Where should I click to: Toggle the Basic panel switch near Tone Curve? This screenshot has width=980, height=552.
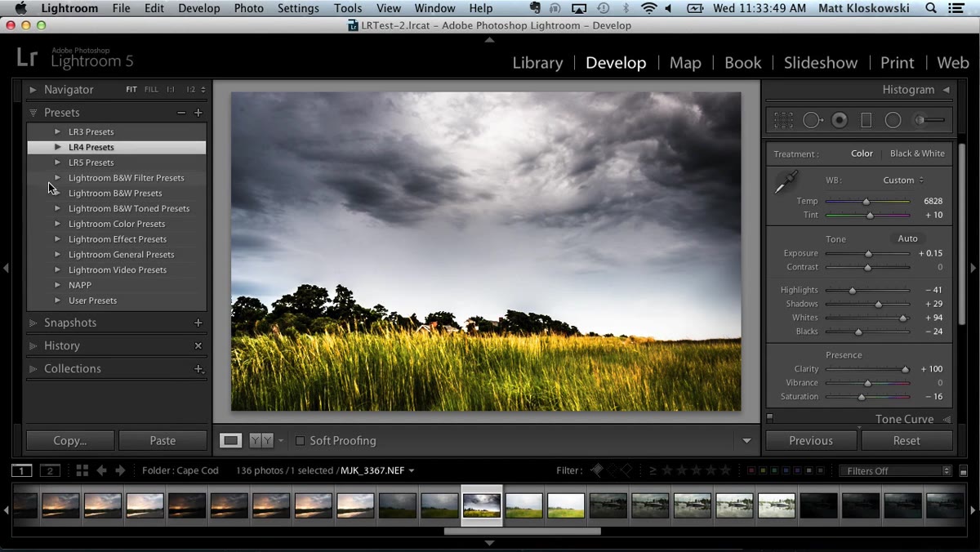770,418
